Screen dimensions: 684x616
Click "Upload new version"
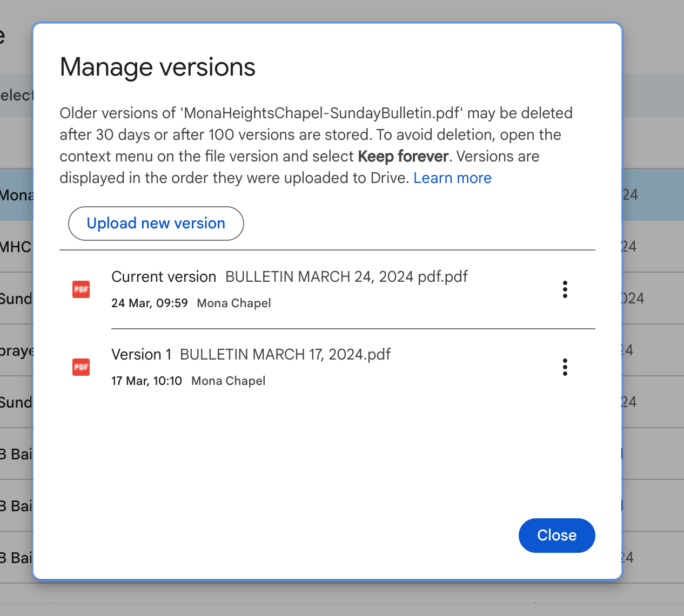(x=156, y=223)
